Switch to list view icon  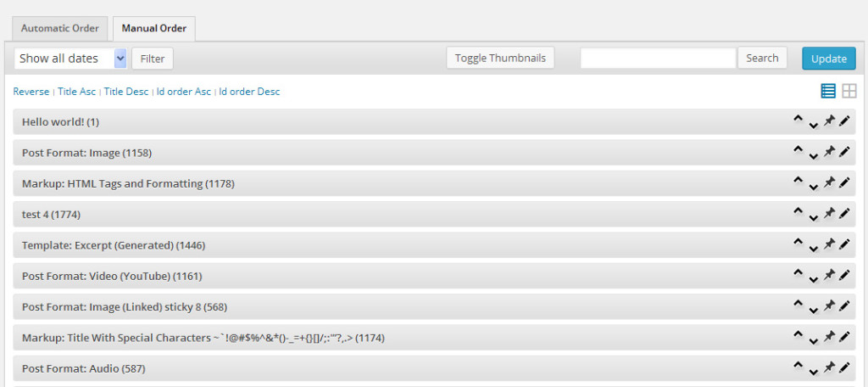827,91
